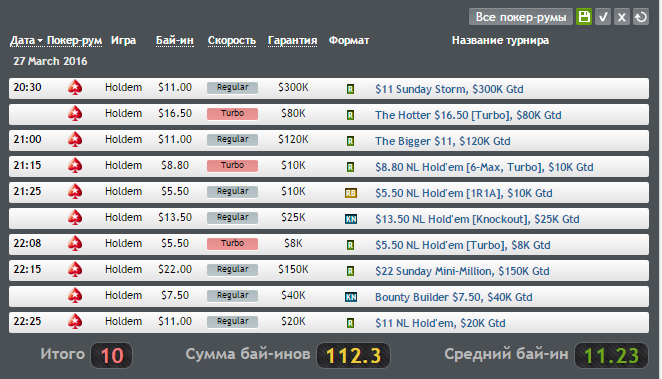Sort by Скорость column header
The height and width of the screenshot is (379, 662).
click(232, 41)
